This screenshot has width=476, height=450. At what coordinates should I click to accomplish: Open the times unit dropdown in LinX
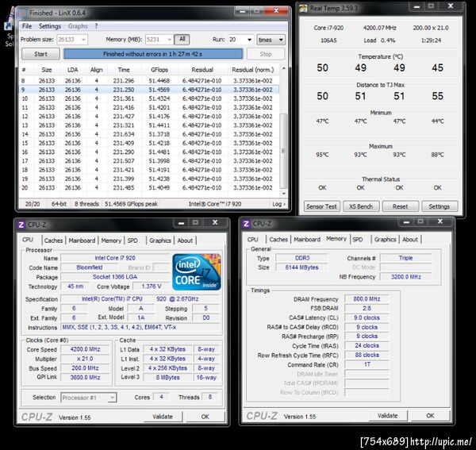pos(271,40)
